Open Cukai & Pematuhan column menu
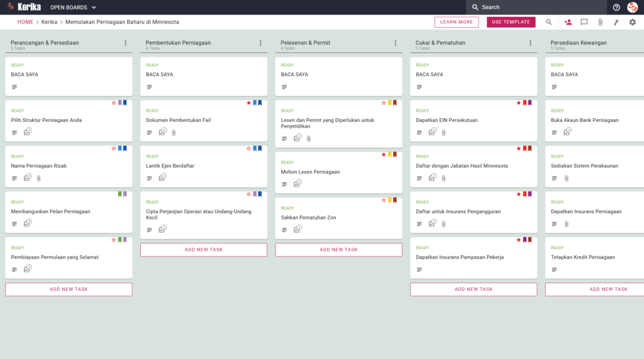The image size is (644, 359). click(530, 43)
